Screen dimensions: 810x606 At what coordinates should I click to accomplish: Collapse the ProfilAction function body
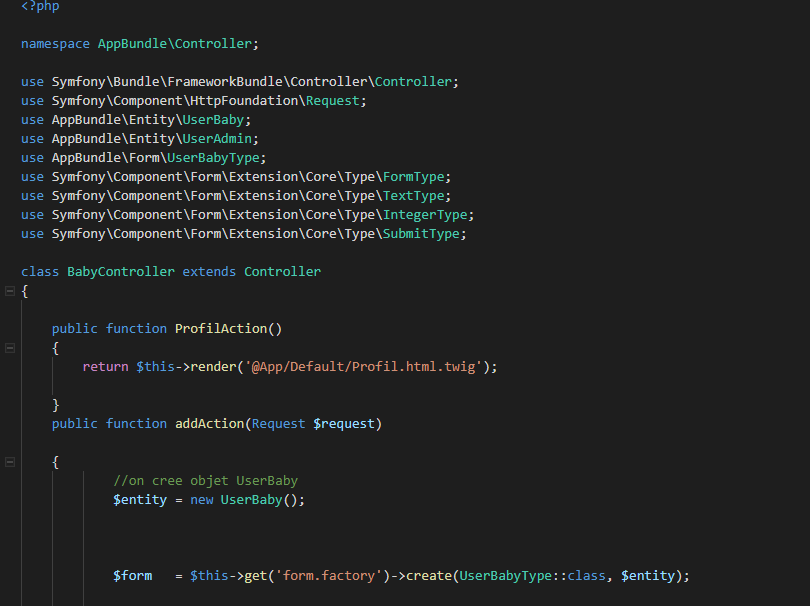[10, 347]
